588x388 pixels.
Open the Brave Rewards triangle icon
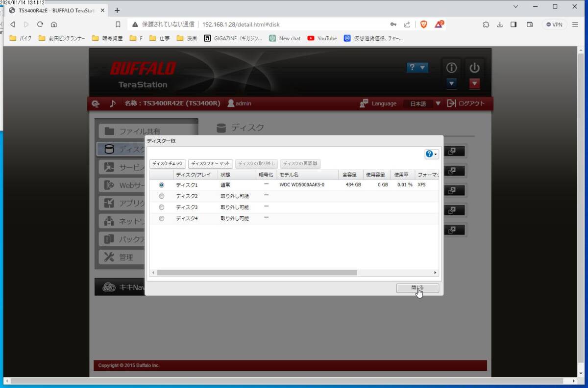coord(439,24)
